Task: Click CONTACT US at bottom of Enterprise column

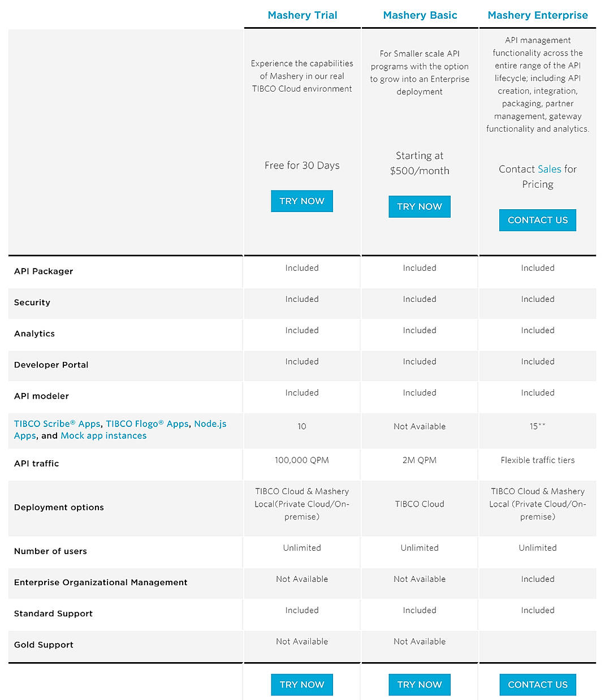Action: pyautogui.click(x=537, y=685)
